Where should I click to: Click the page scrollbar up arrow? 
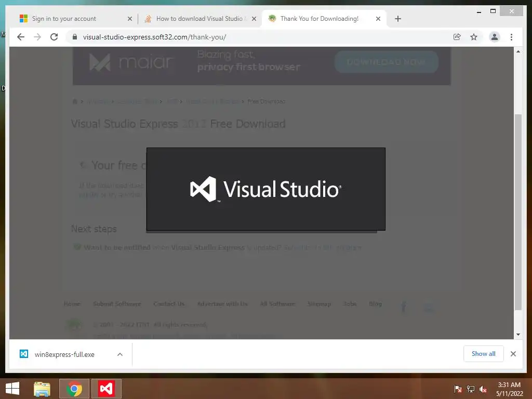518,51
